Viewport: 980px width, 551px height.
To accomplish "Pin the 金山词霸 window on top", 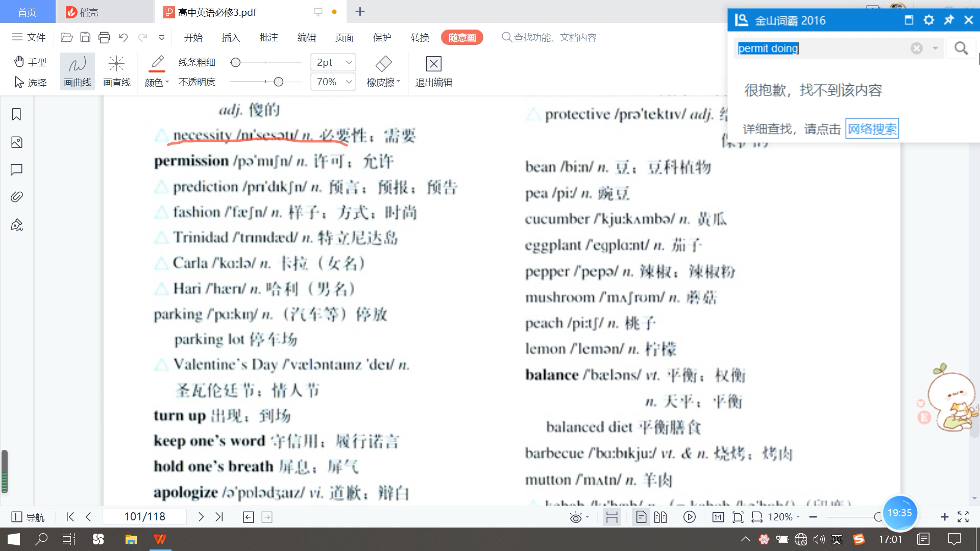I will tap(948, 20).
